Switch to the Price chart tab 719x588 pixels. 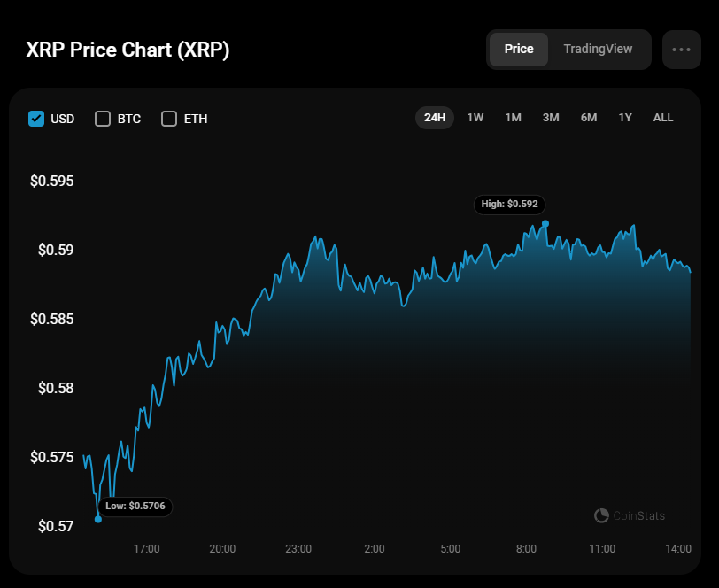(x=519, y=50)
